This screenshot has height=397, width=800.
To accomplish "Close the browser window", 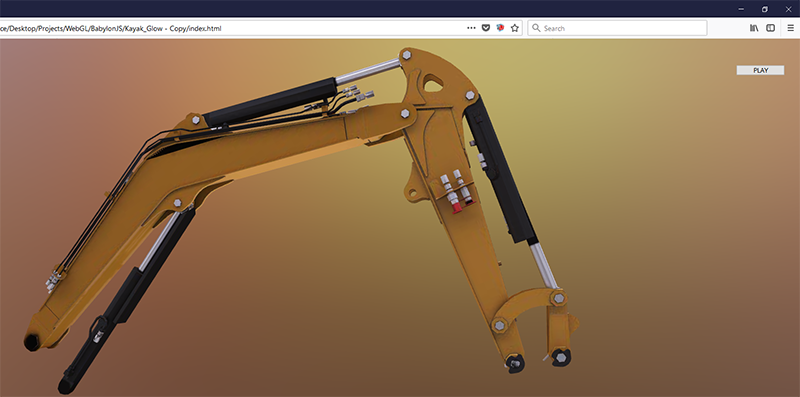I will point(788,9).
